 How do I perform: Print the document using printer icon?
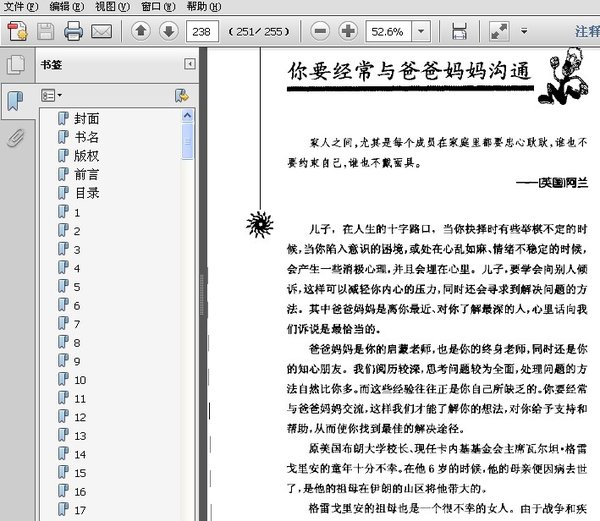pos(73,31)
